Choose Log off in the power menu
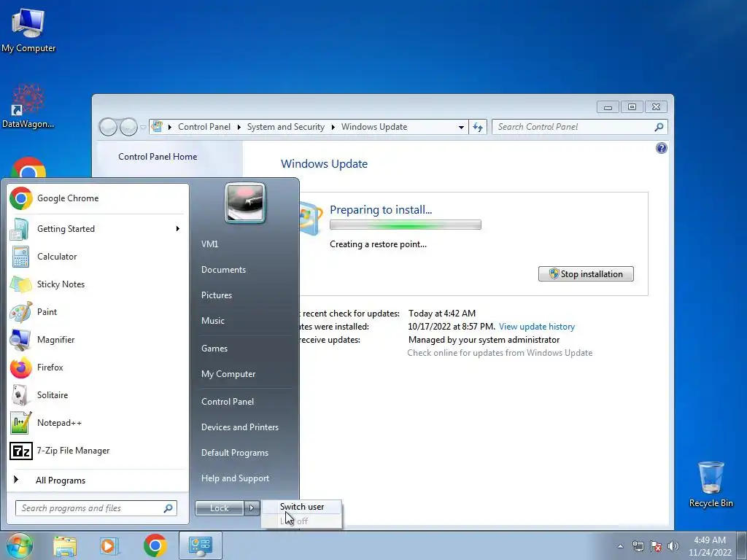 [301, 521]
